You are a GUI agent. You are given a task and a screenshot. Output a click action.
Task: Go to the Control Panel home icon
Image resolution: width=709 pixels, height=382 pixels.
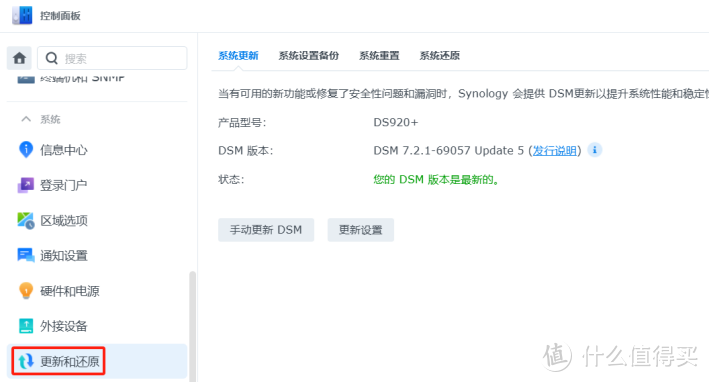(x=19, y=58)
